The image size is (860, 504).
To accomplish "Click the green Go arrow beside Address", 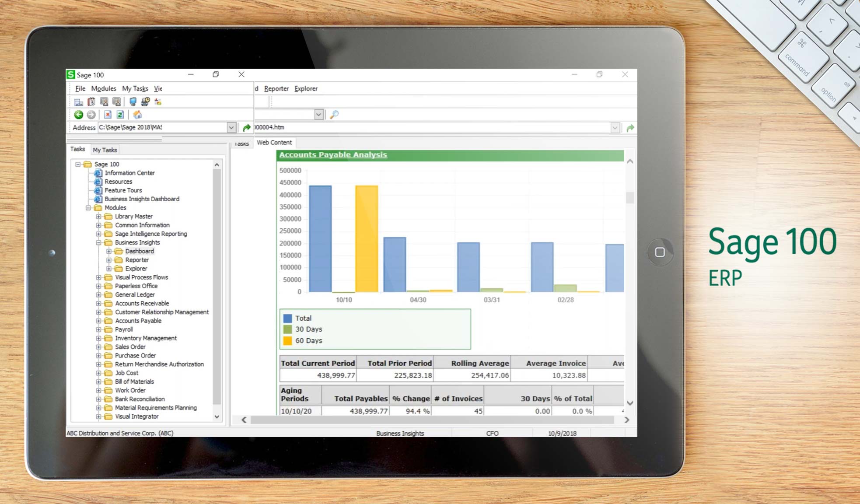I will (247, 127).
